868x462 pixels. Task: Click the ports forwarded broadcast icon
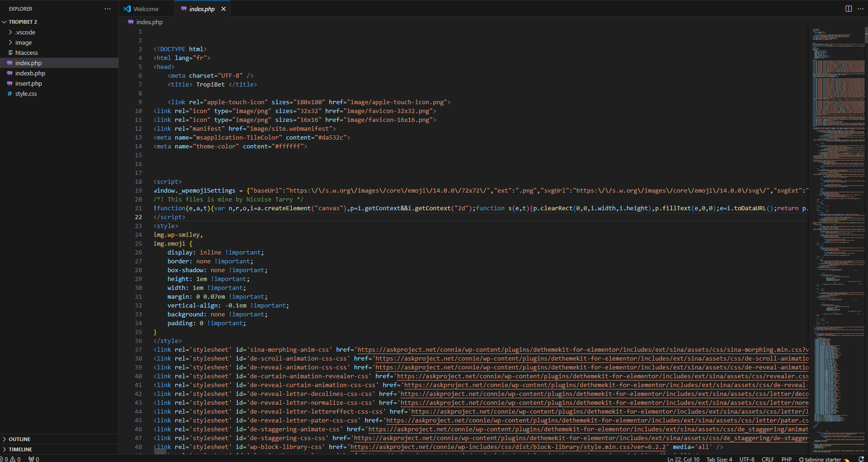[34, 459]
